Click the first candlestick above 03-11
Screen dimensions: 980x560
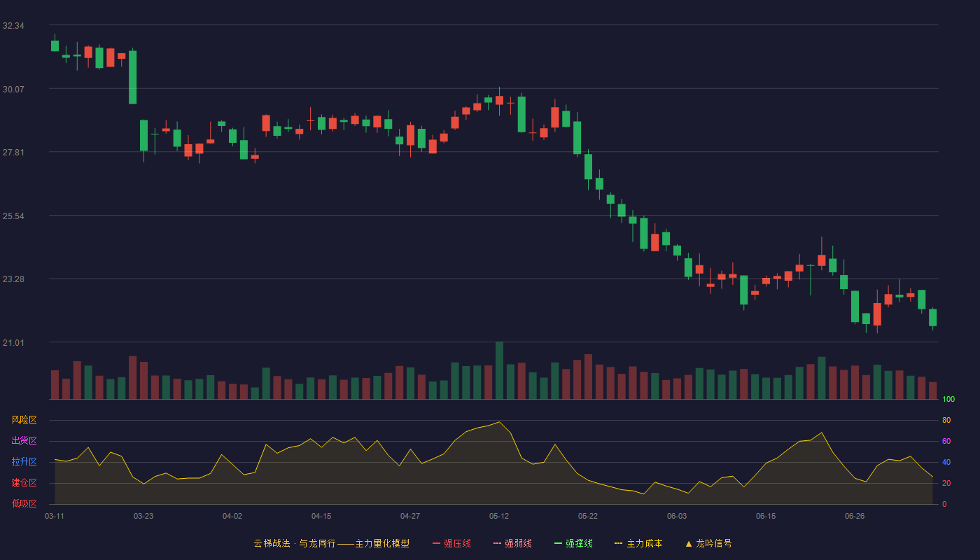55,45
